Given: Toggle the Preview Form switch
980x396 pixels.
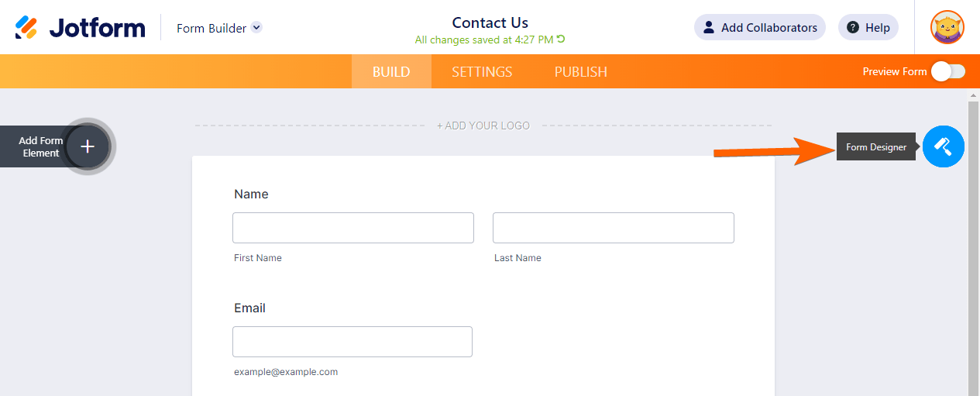Looking at the screenshot, I should (948, 71).
